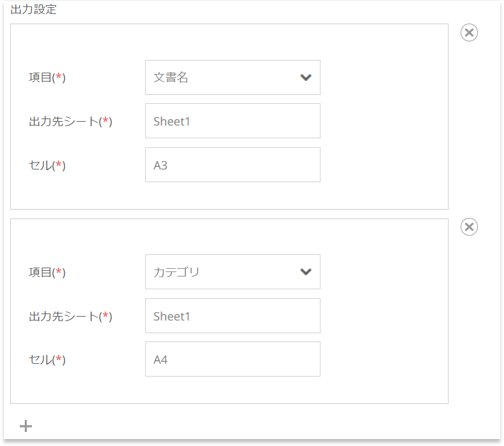Remove the second output setting block (カテゴリ)
This screenshot has width=504, height=446.
(469, 227)
